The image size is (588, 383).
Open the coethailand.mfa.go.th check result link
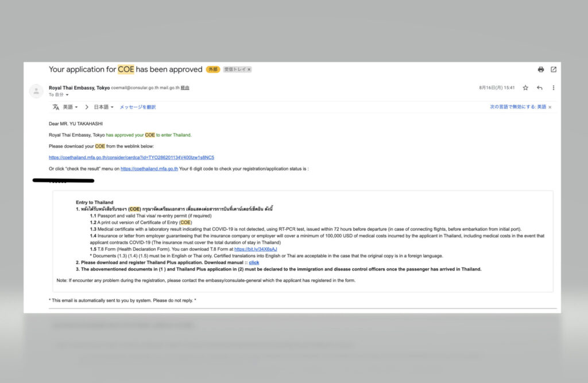149,169
